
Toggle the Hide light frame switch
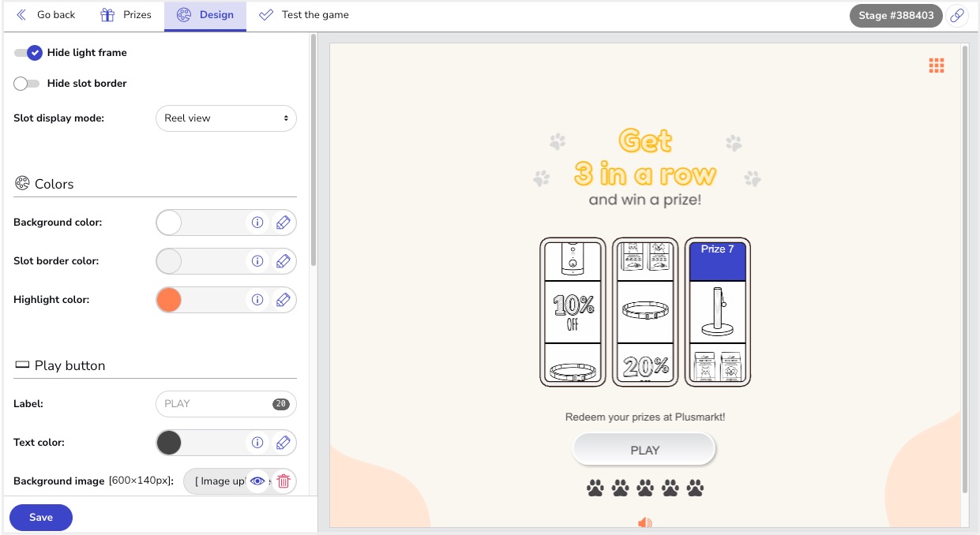[28, 53]
